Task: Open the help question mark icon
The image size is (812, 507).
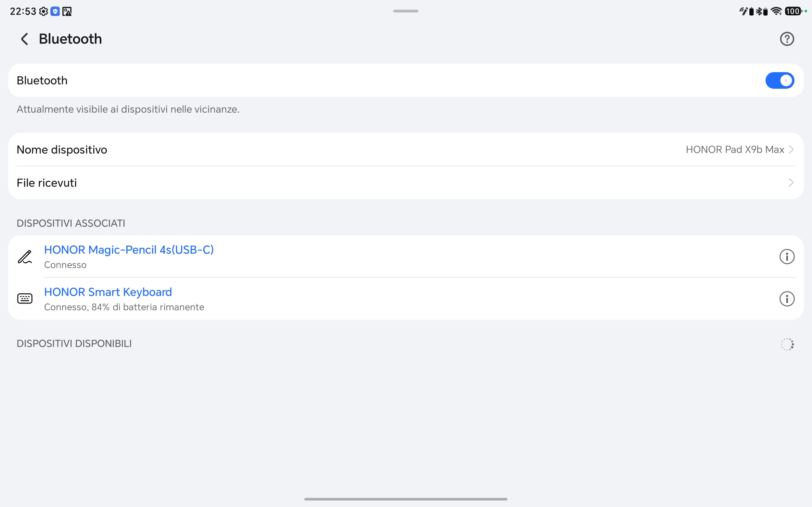Action: tap(787, 39)
